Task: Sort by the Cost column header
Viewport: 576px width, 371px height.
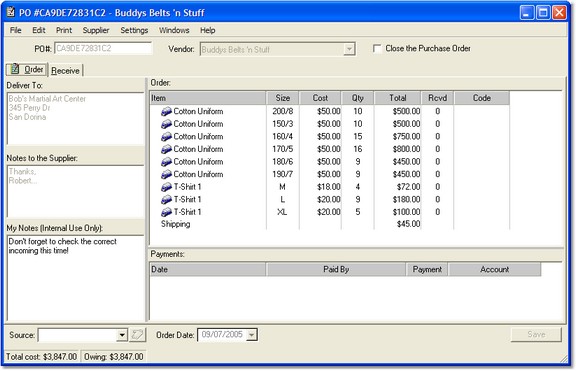Action: click(320, 98)
